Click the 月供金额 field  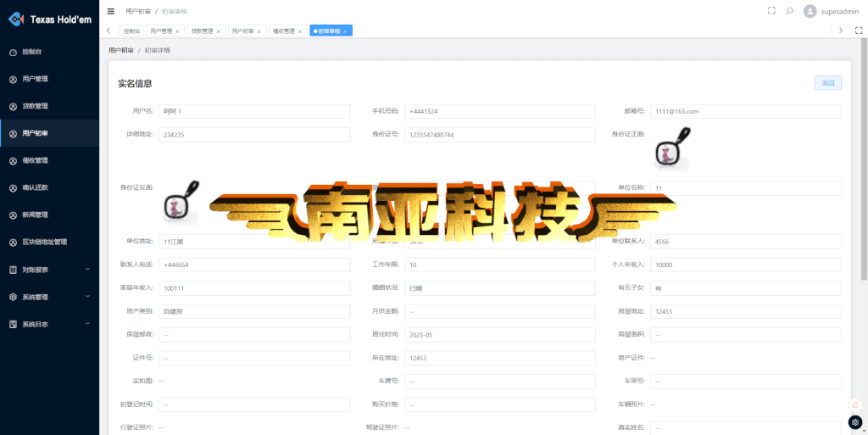click(500, 311)
